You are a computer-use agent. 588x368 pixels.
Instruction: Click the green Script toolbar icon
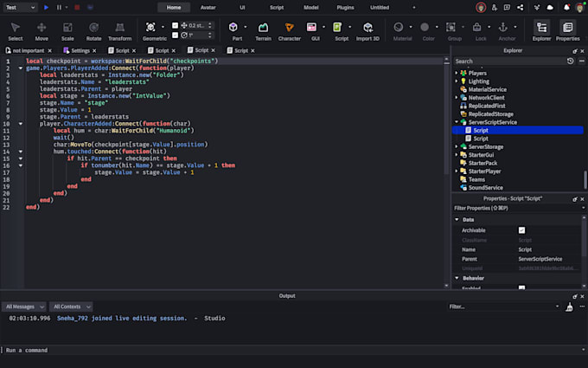point(337,27)
